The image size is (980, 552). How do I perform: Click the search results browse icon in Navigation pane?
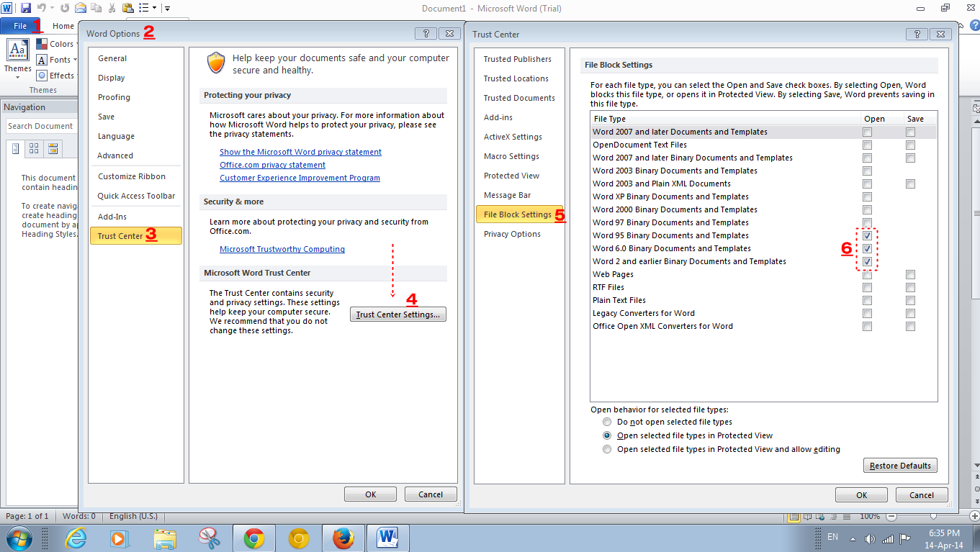[x=53, y=149]
